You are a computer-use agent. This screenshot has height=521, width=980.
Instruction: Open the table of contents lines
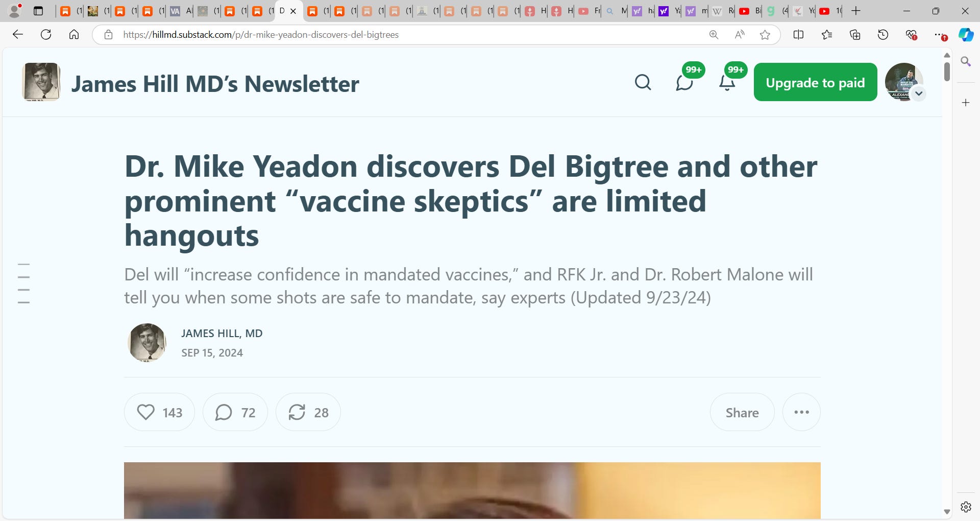(x=23, y=283)
